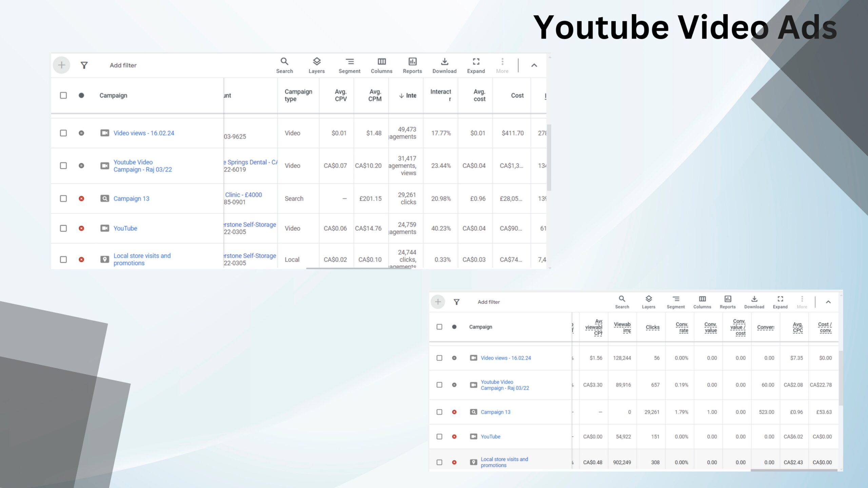Viewport: 868px width, 488px height.
Task: Click Expand in the lower table toolbar
Action: coord(780,302)
